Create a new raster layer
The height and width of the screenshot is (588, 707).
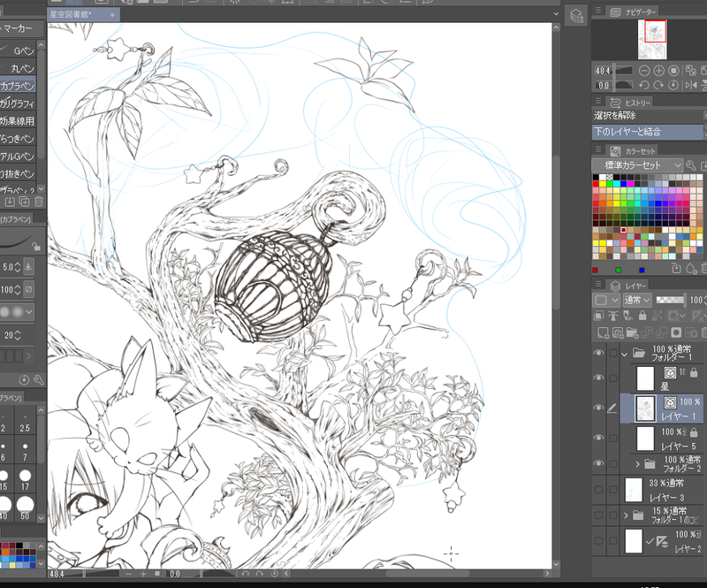click(603, 333)
